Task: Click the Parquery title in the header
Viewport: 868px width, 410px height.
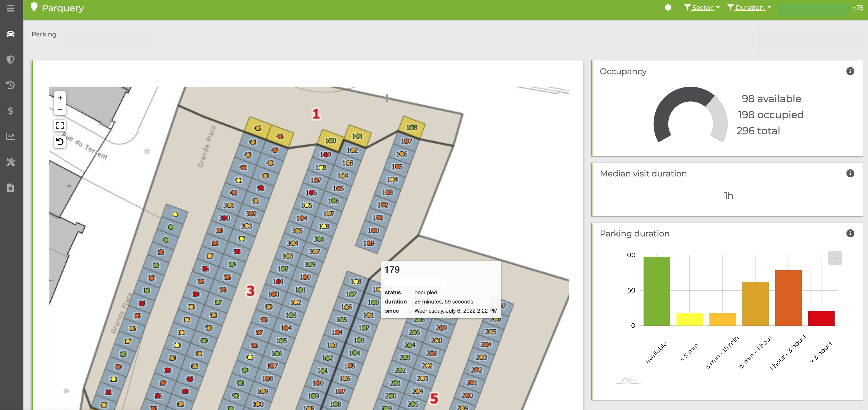Action: pos(63,8)
